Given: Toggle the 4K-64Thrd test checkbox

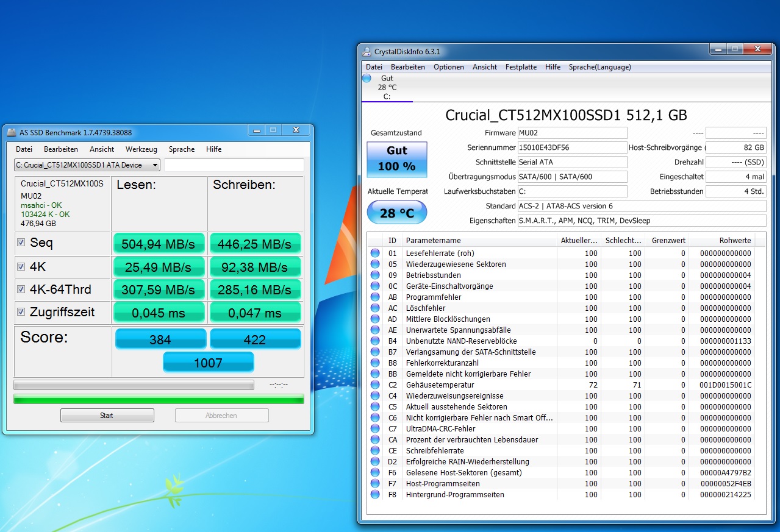Looking at the screenshot, I should click(x=21, y=289).
